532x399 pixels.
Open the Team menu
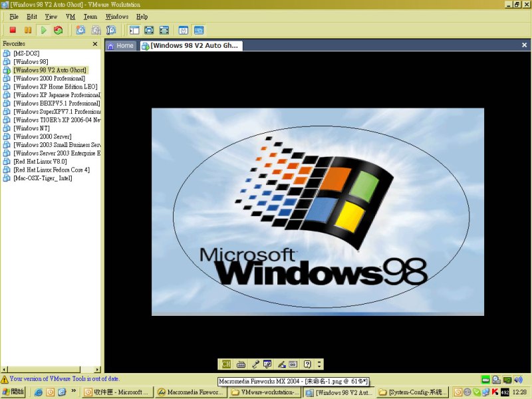tap(90, 17)
